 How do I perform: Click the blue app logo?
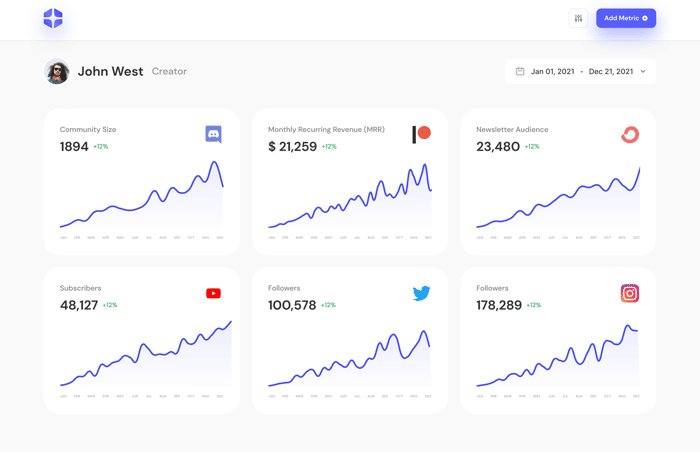click(53, 18)
